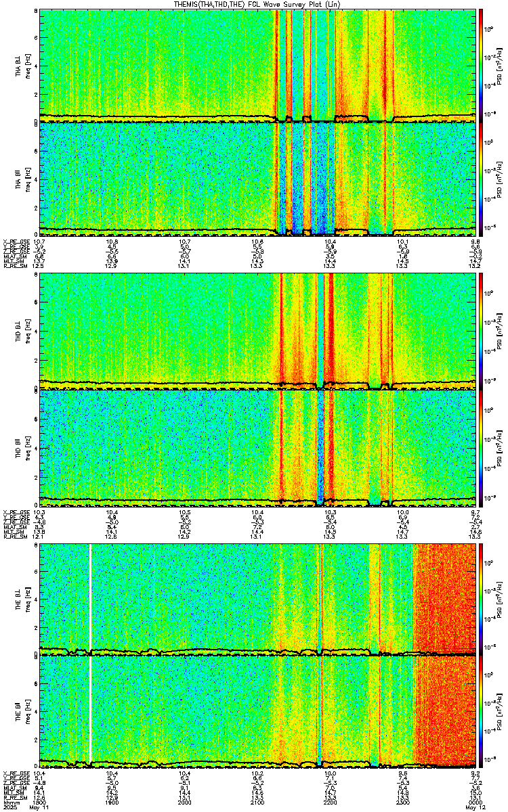Click value 10.2 in THE X_RE_GSE row
508x812 pixels.
258,772
